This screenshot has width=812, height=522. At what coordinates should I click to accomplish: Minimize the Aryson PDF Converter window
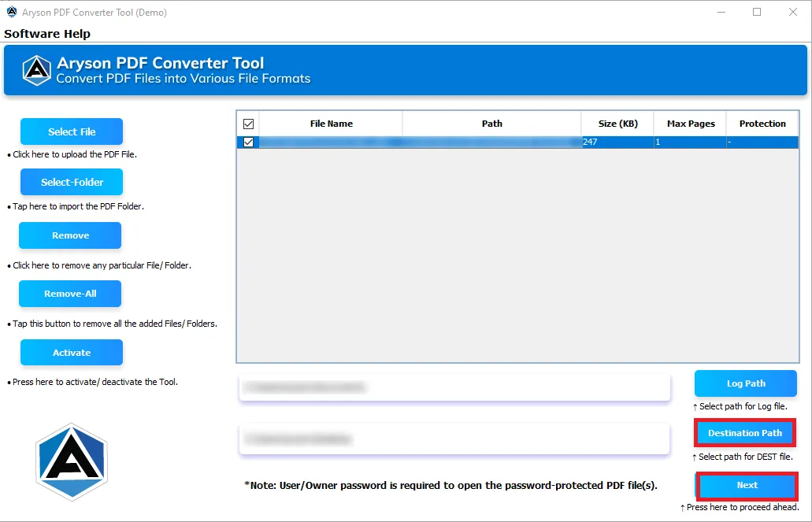721,12
